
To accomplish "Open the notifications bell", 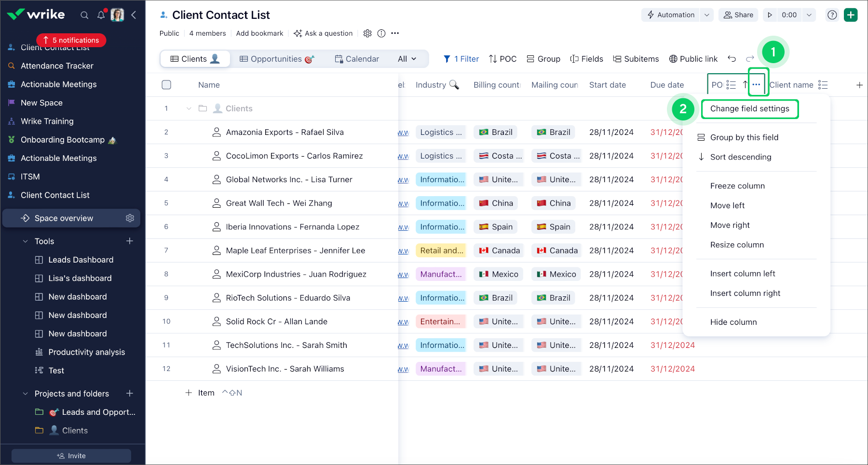I will 101,15.
